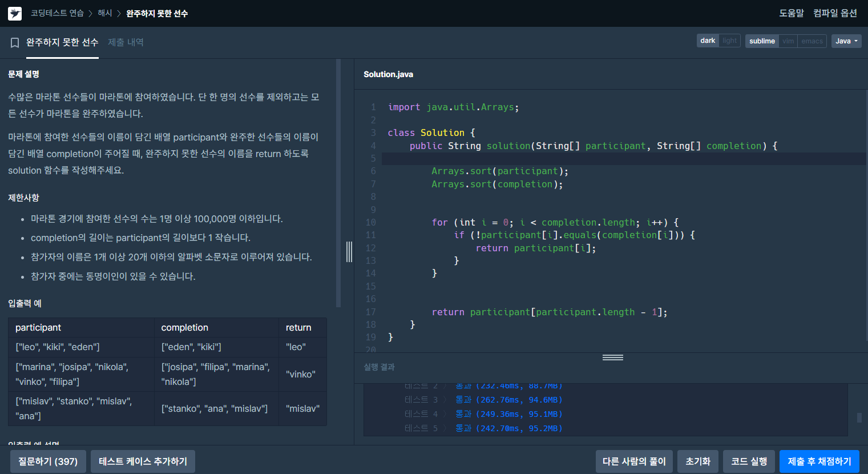Place cursor on empty code line 5
Viewport: 868px width, 474px height.
[x=624, y=158]
